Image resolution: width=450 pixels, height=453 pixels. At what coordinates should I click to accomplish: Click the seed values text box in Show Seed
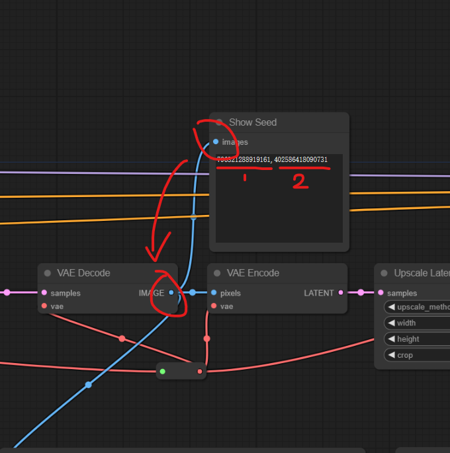click(279, 198)
